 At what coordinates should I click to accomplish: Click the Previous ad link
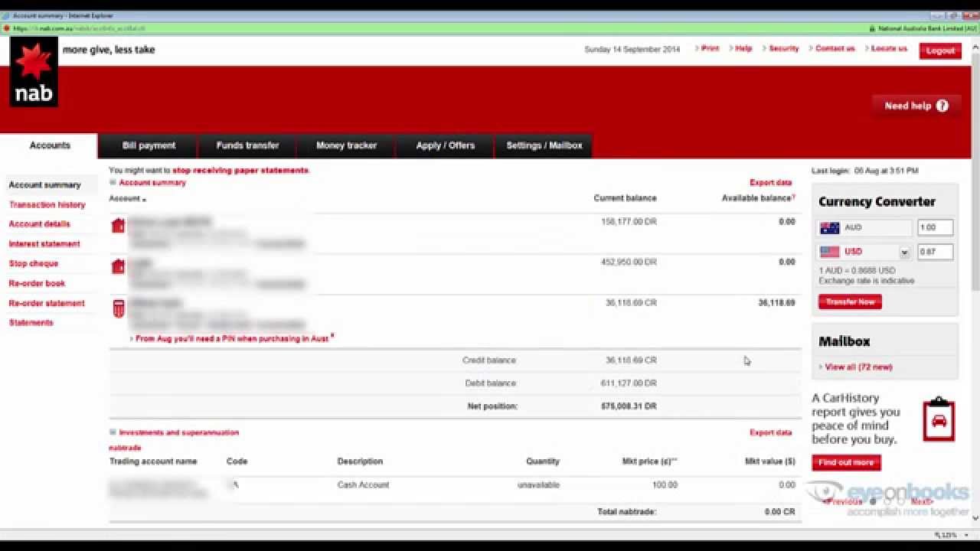844,502
